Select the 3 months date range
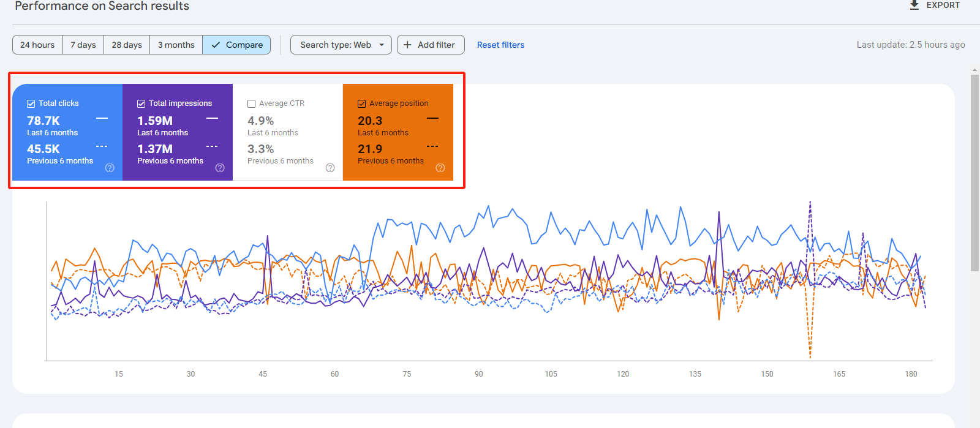Image resolution: width=980 pixels, height=428 pixels. 176,45
